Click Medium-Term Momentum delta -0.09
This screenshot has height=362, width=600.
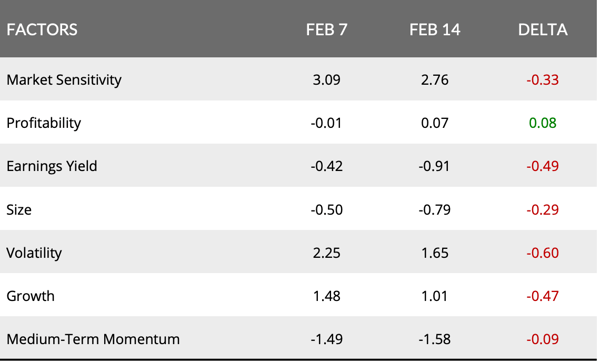pyautogui.click(x=543, y=339)
